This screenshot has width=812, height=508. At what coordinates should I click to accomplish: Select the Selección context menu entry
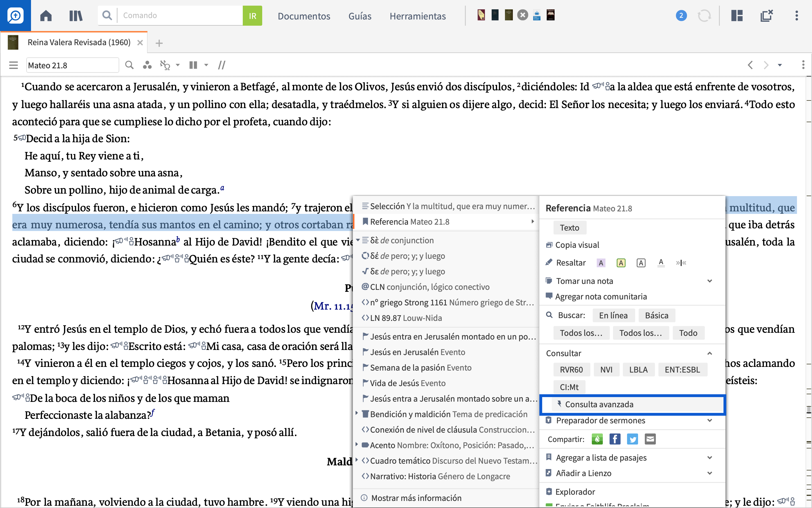(x=446, y=206)
